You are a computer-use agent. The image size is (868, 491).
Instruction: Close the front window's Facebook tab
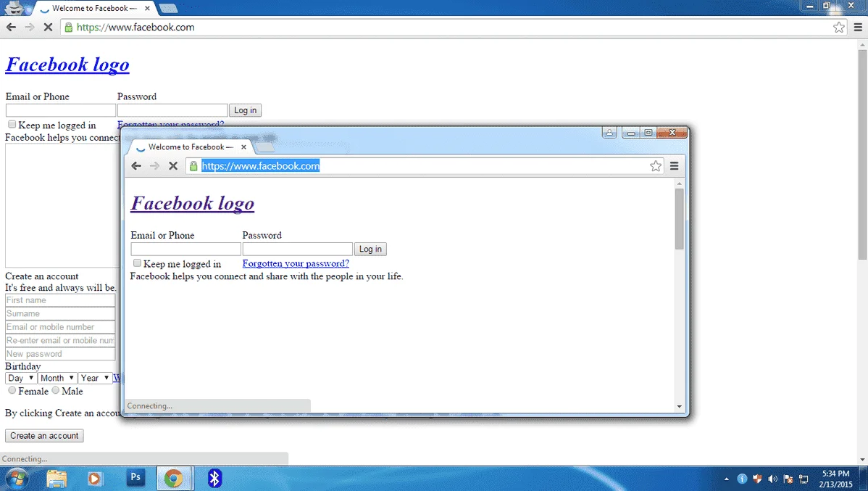point(243,147)
